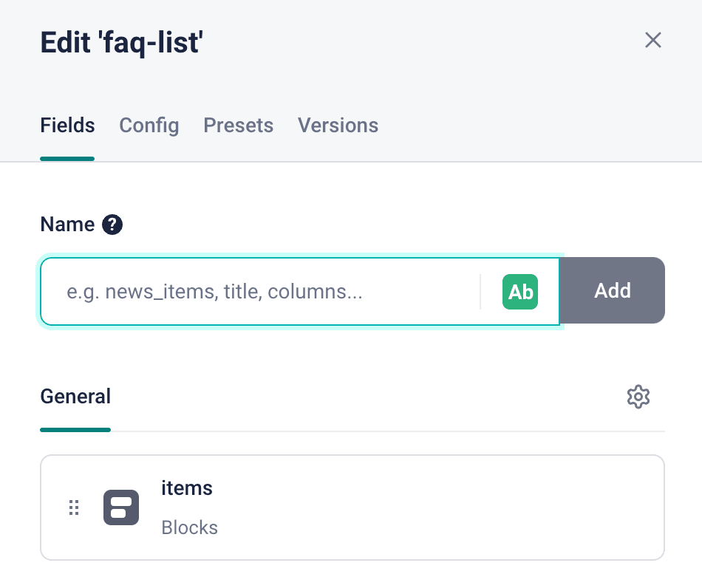Image resolution: width=702 pixels, height=588 pixels.
Task: Grab the drag handle of items field
Action: click(74, 507)
